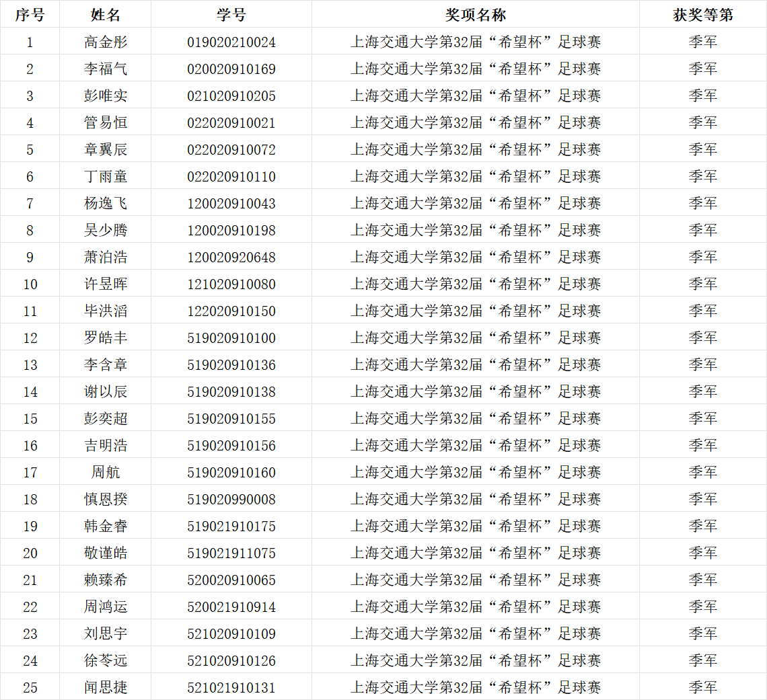Select the 季军 cell in row 10
The width and height of the screenshot is (767, 700).
[702, 284]
